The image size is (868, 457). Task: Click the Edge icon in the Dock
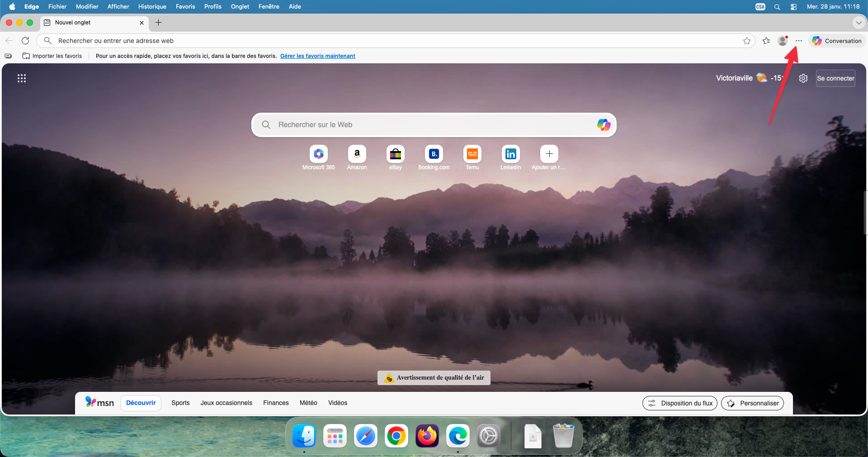coord(458,436)
